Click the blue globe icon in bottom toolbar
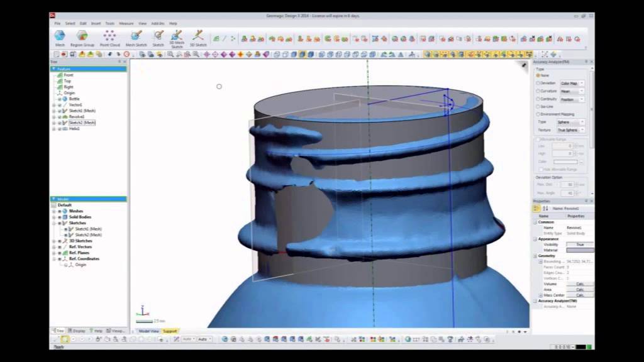 [x=225, y=339]
